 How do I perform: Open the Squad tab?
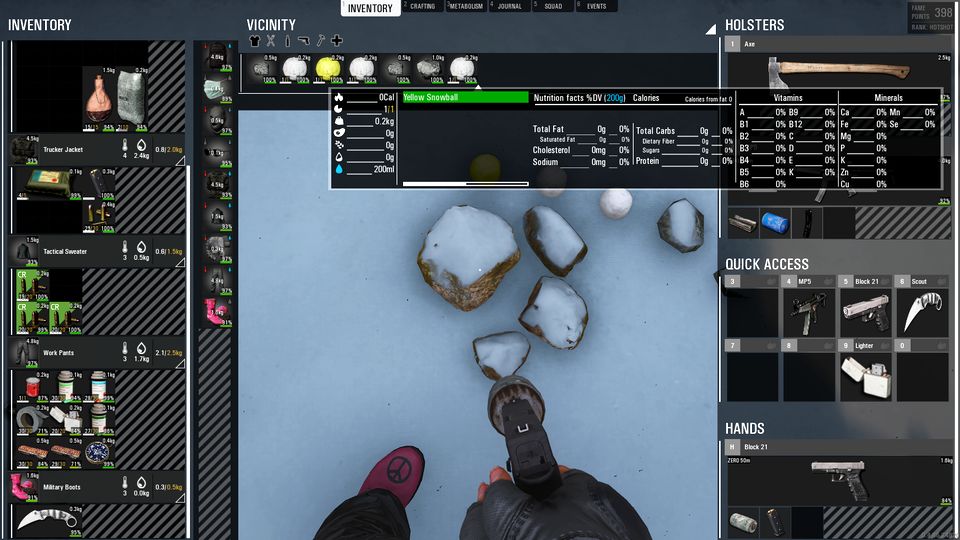click(553, 6)
